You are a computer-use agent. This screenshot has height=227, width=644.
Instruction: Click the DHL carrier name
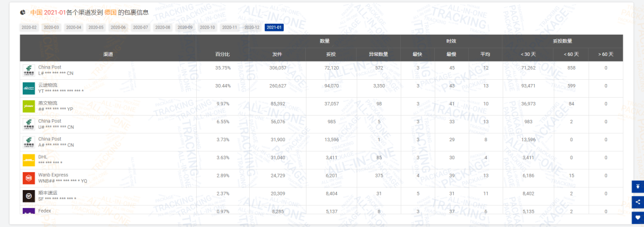pyautogui.click(x=43, y=157)
